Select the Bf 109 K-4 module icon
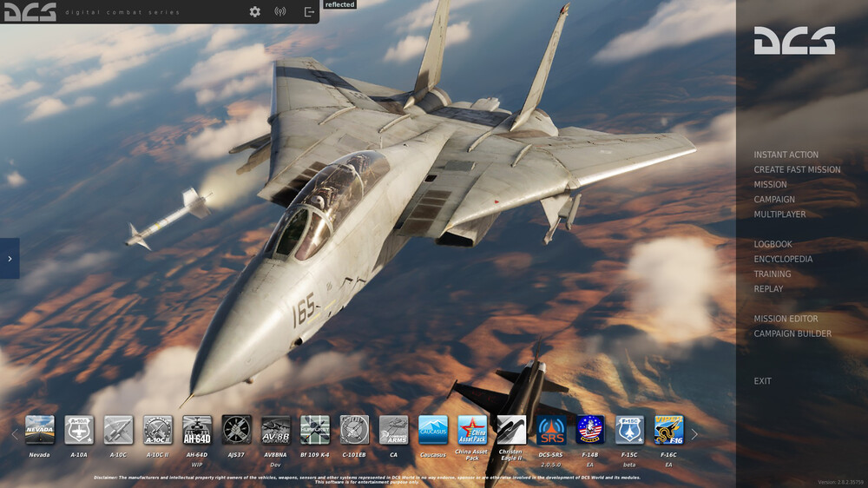The height and width of the screenshot is (488, 868). click(x=315, y=430)
